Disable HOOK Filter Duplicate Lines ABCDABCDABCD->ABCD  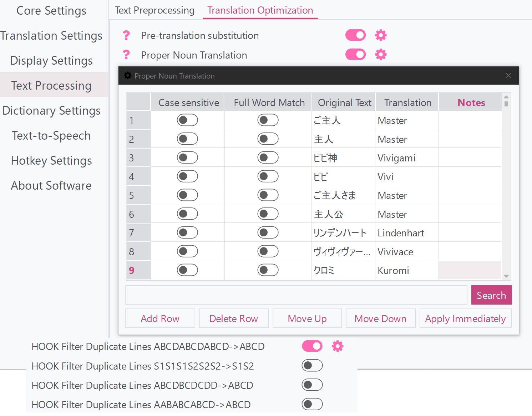[312, 346]
